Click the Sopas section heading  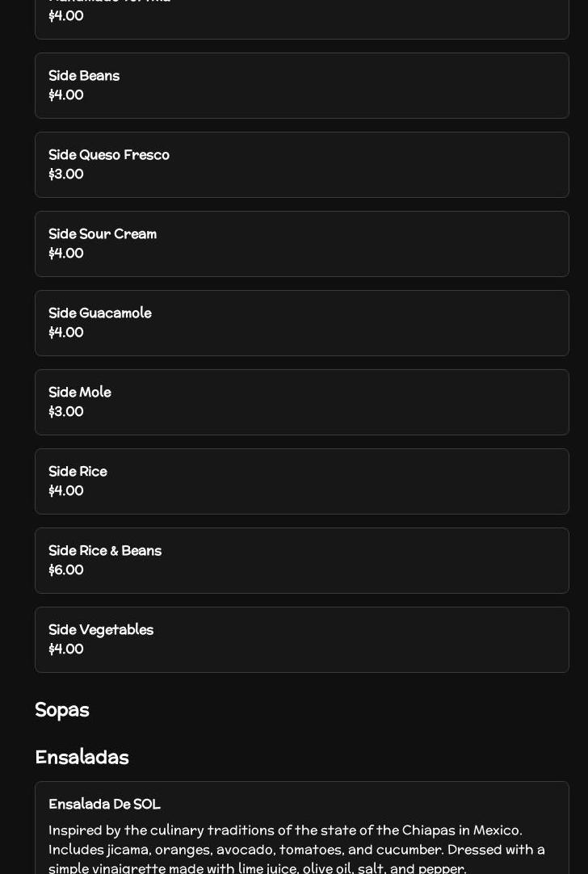click(62, 710)
